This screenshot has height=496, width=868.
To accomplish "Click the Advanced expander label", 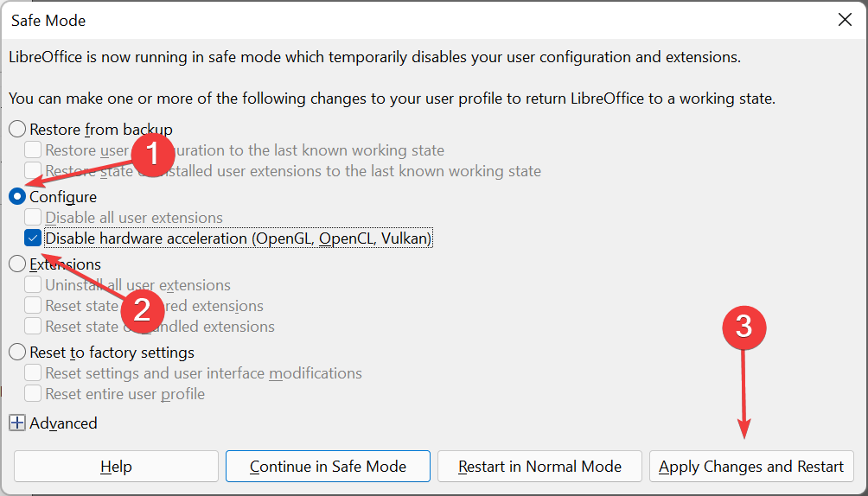I will (63, 423).
